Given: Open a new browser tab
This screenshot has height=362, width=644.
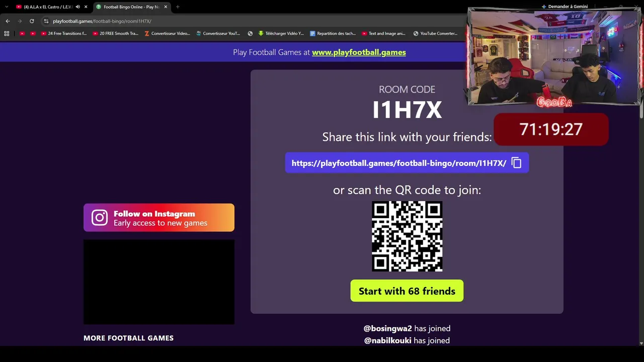Looking at the screenshot, I should click(x=178, y=7).
